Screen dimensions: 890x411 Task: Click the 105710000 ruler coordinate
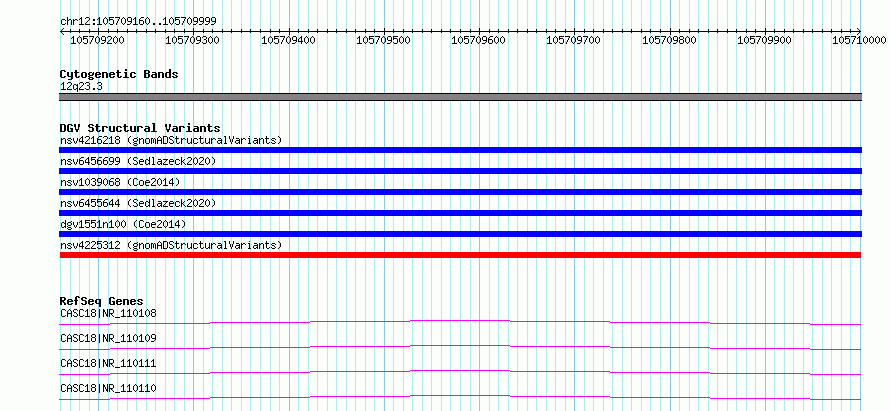[x=859, y=40]
